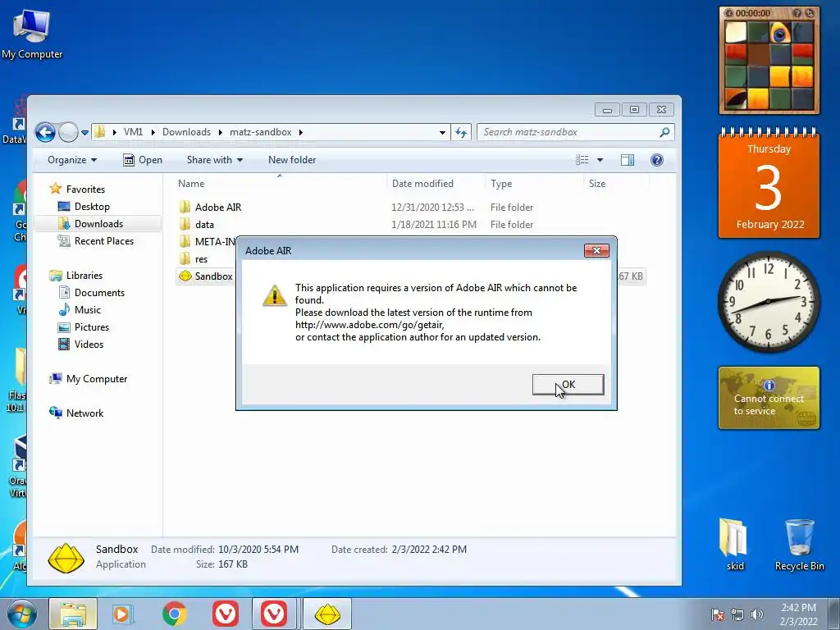
Task: Change your view icon button
Action: click(582, 160)
